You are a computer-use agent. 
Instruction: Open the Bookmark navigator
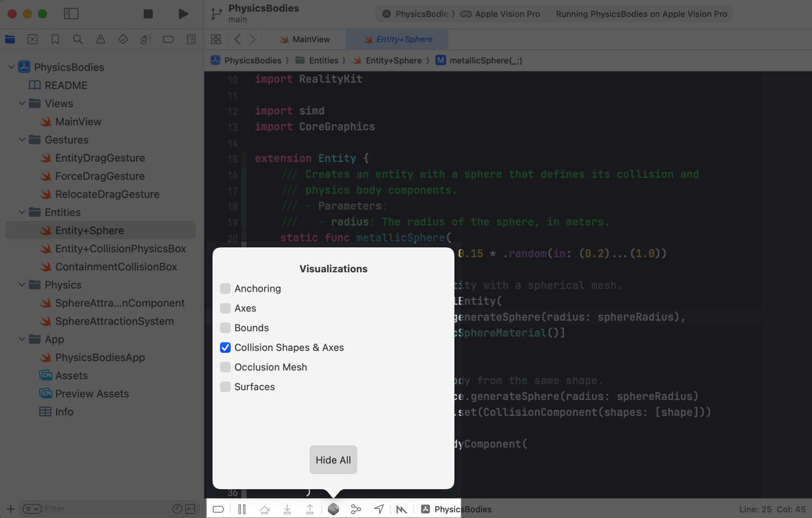pos(55,39)
